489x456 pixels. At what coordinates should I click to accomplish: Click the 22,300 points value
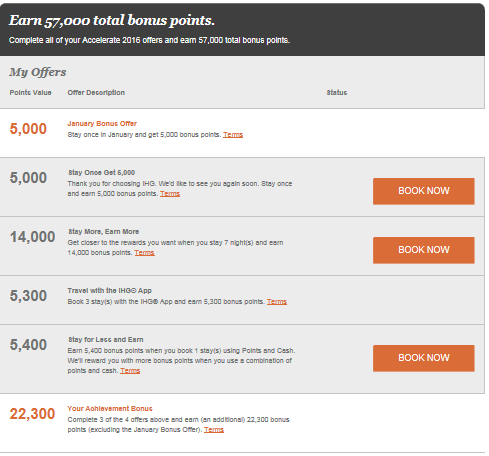(32, 414)
